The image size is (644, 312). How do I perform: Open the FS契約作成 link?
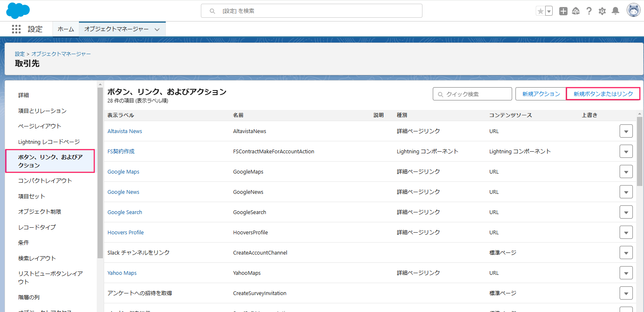121,151
